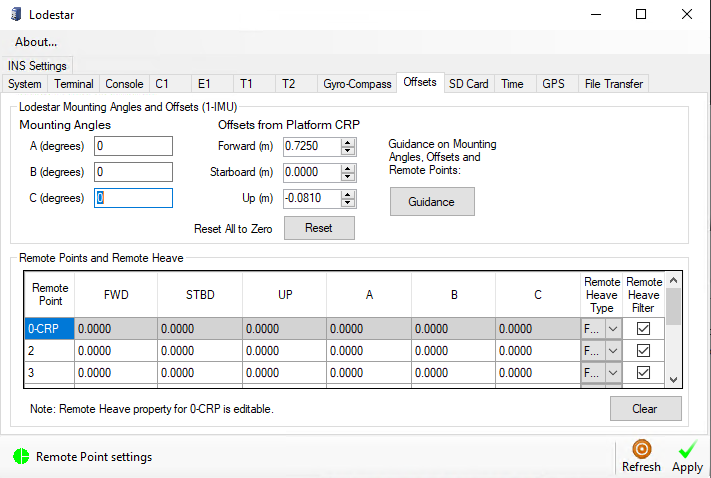Toggle Remote Heave Filter for point 3
Screen dimensions: 711x478
tap(643, 372)
